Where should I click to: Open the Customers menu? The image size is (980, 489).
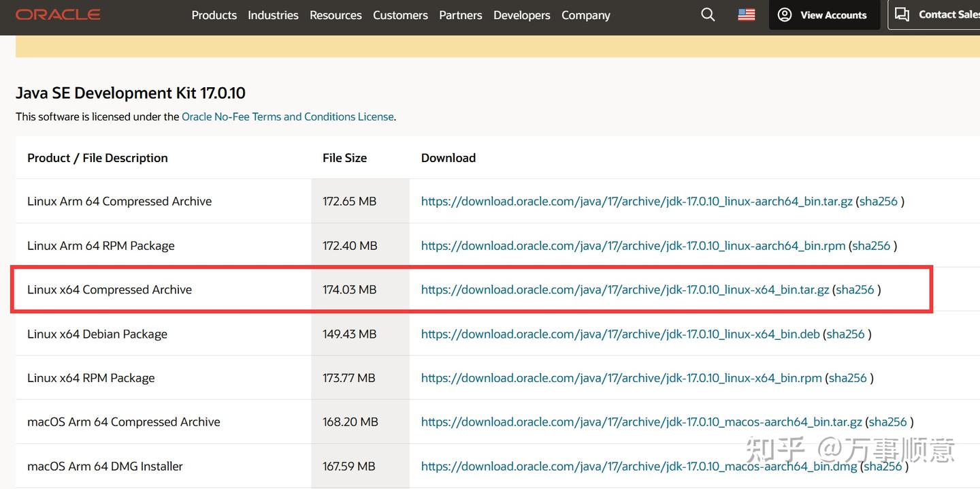tap(400, 15)
